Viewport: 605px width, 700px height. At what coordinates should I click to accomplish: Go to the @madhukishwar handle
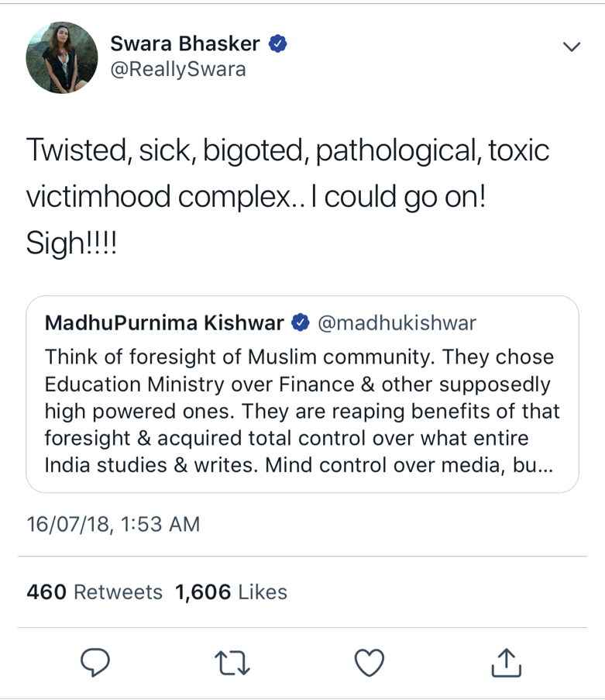[x=397, y=322]
